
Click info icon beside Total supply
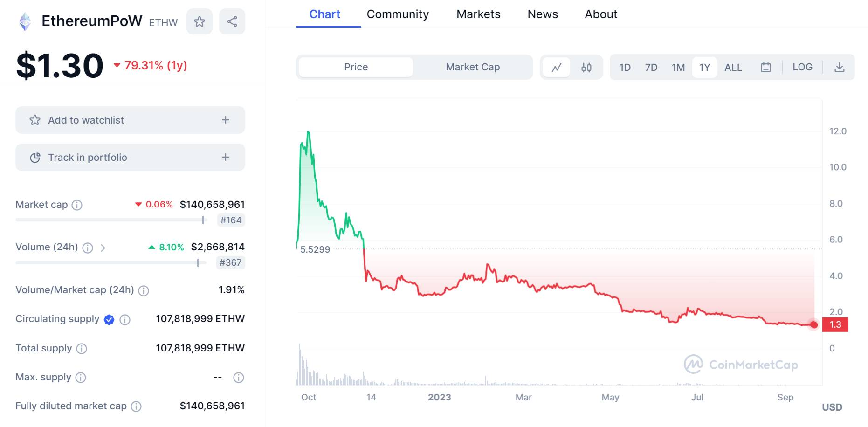[x=82, y=349]
